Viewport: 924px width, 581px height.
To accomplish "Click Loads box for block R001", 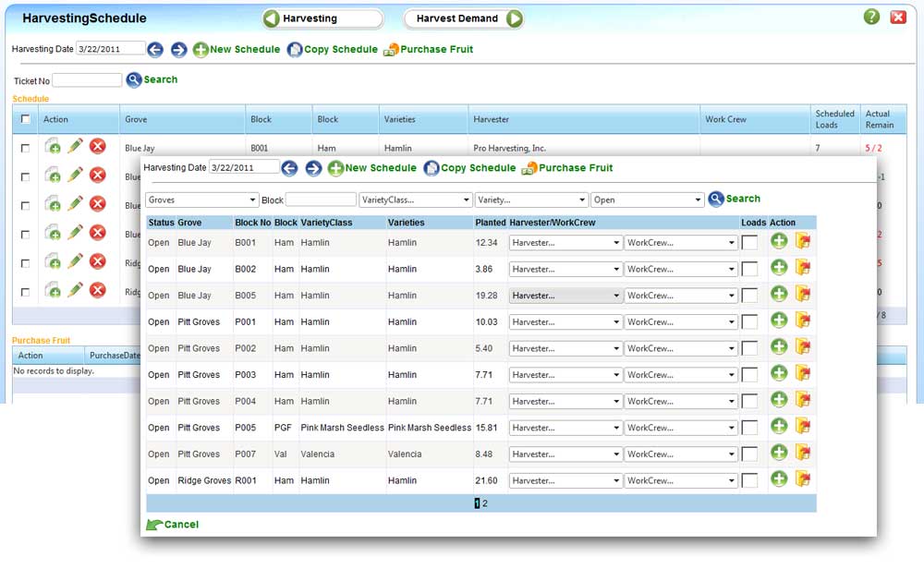I will [x=749, y=481].
